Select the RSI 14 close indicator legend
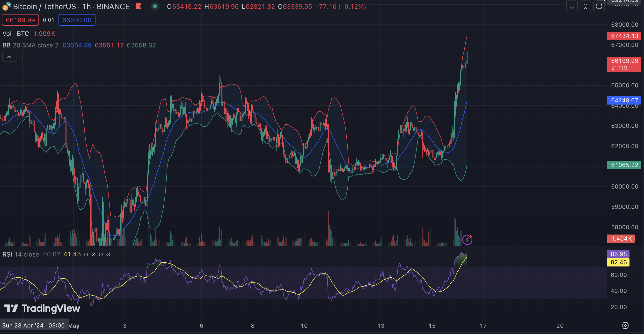 pyautogui.click(x=21, y=254)
